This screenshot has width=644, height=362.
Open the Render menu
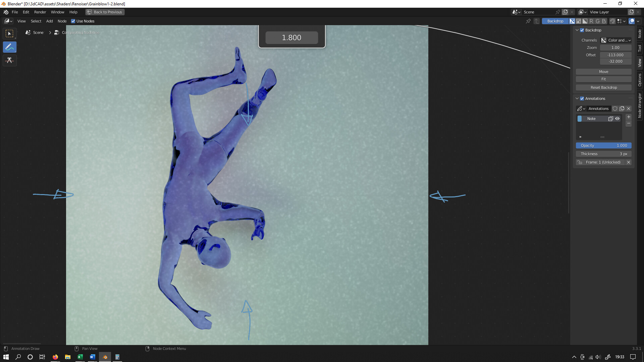pyautogui.click(x=40, y=12)
